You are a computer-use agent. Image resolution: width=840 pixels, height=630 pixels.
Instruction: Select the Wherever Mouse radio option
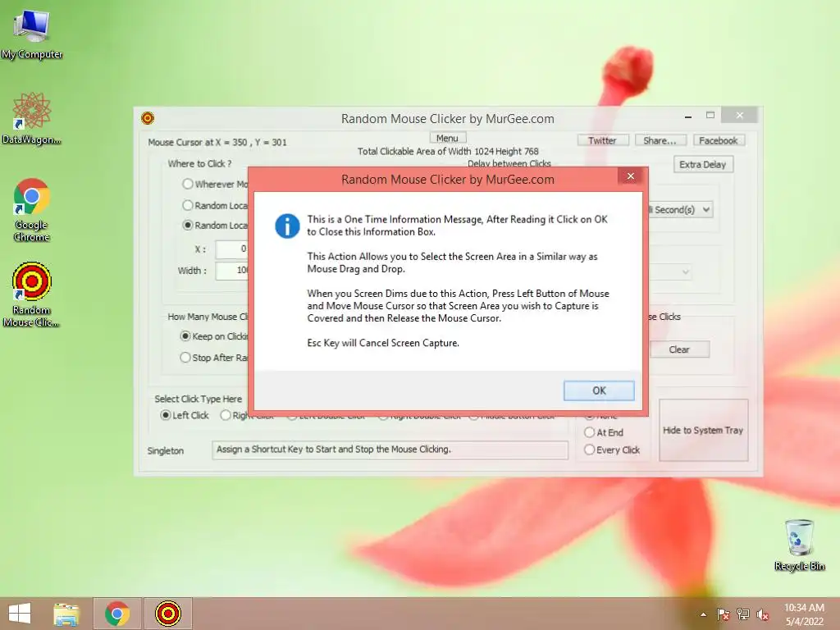tap(188, 184)
